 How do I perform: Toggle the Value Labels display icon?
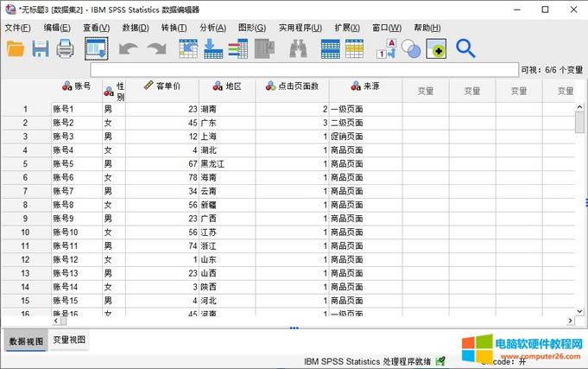coord(386,49)
